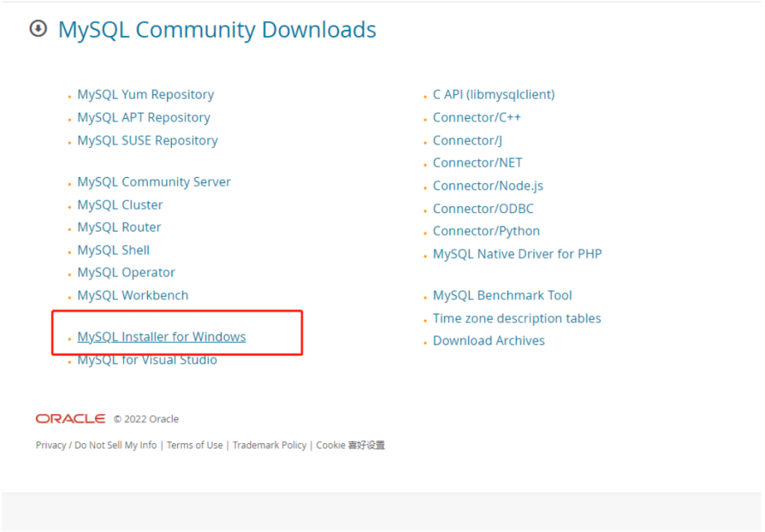Open MySQL for Visual Studio link

click(x=147, y=359)
